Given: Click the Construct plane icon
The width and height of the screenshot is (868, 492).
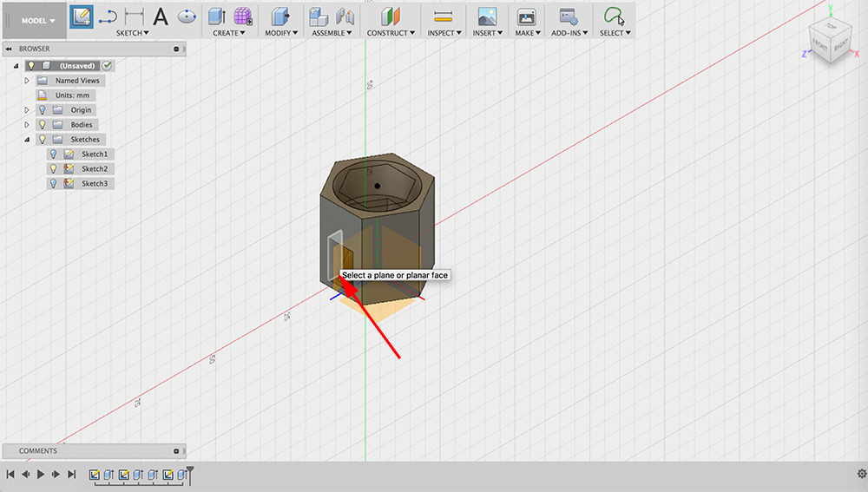Looking at the screenshot, I should tap(391, 16).
